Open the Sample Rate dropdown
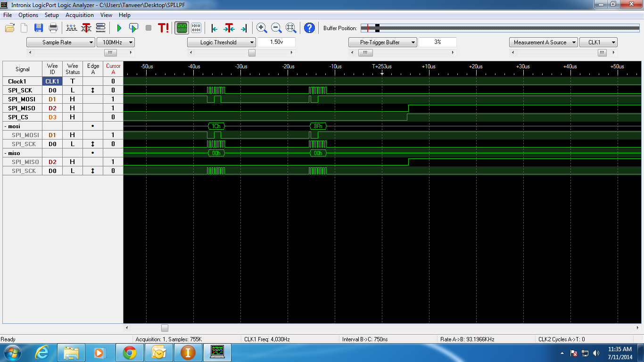The image size is (644, 362). tap(61, 42)
